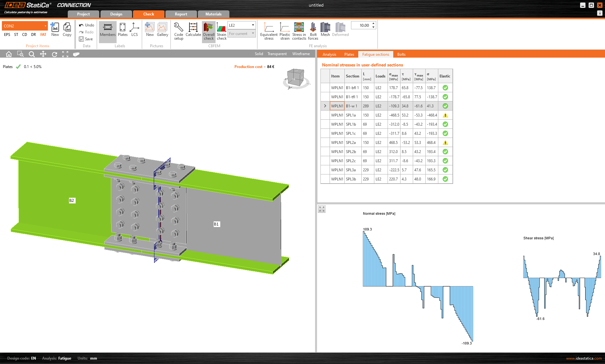This screenshot has width=605, height=364.
Task: Switch to the Bolts results tab
Action: (401, 54)
